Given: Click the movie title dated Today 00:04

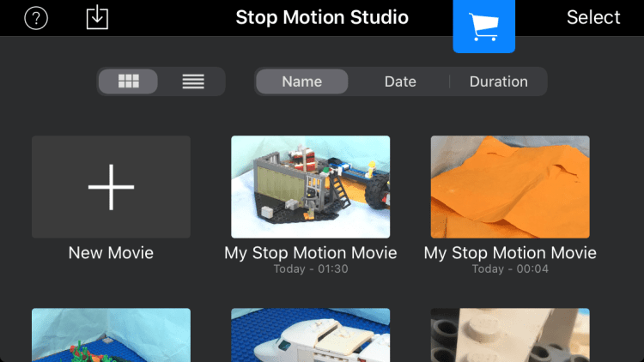Looking at the screenshot, I should (x=510, y=253).
